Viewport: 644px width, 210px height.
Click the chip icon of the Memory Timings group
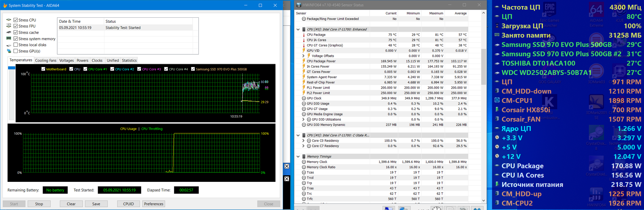304,156
